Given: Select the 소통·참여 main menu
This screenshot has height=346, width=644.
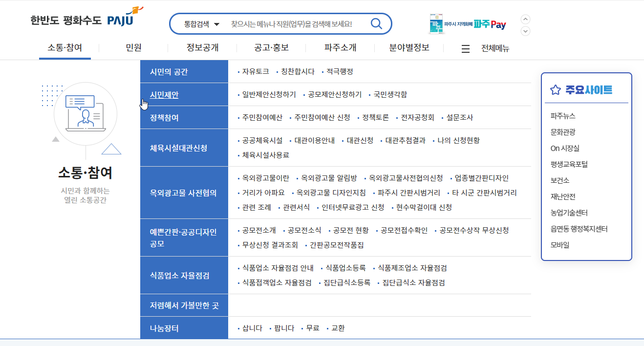Looking at the screenshot, I should [65, 48].
